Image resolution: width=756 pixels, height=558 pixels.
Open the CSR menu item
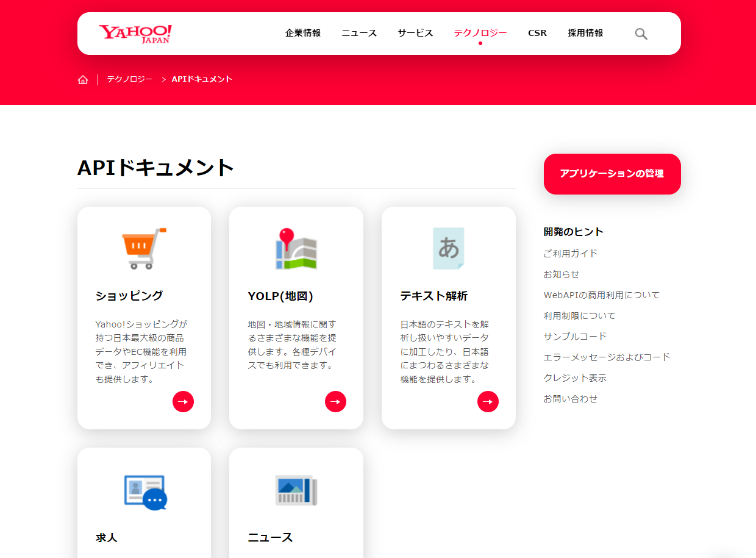(x=537, y=33)
